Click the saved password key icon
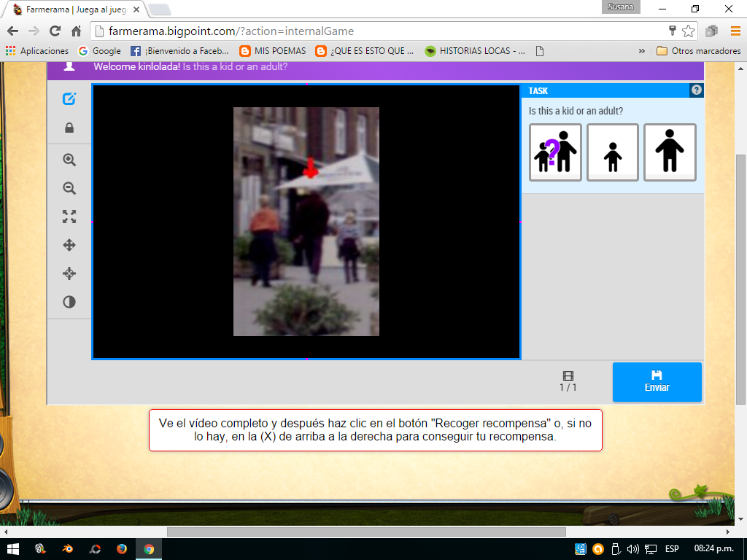The height and width of the screenshot is (560, 747). [672, 31]
